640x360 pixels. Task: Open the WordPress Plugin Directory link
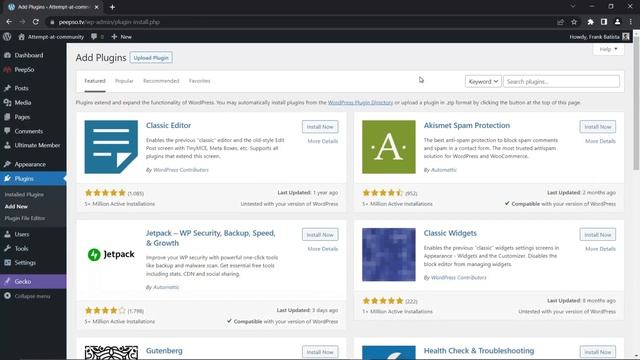pyautogui.click(x=360, y=102)
